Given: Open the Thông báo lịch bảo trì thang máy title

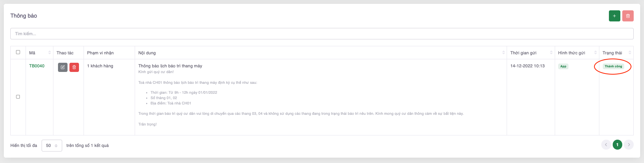Looking at the screenshot, I should [x=170, y=66].
